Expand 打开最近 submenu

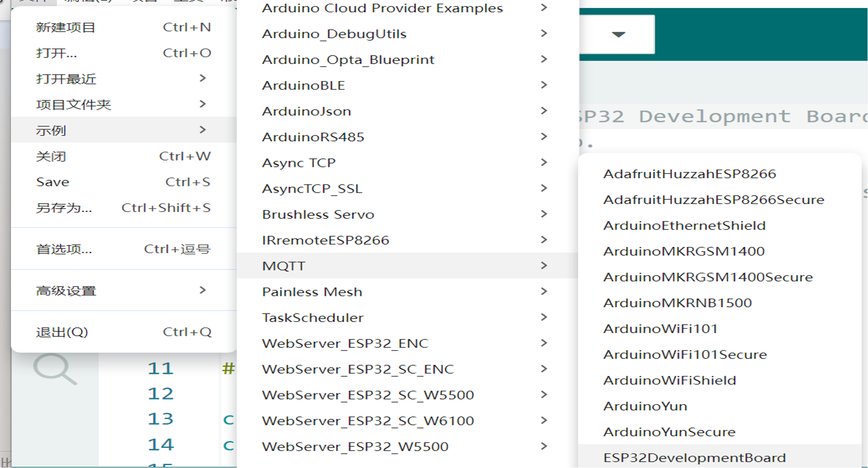[x=124, y=79]
